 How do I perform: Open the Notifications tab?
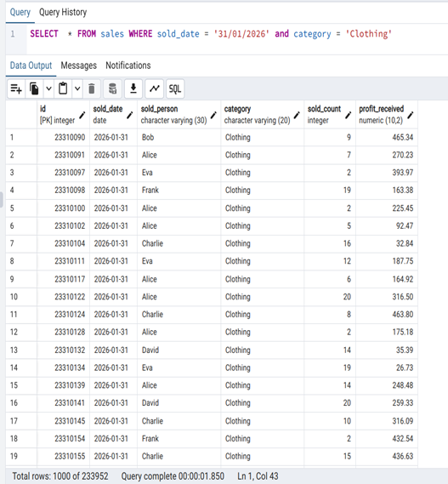pos(128,65)
